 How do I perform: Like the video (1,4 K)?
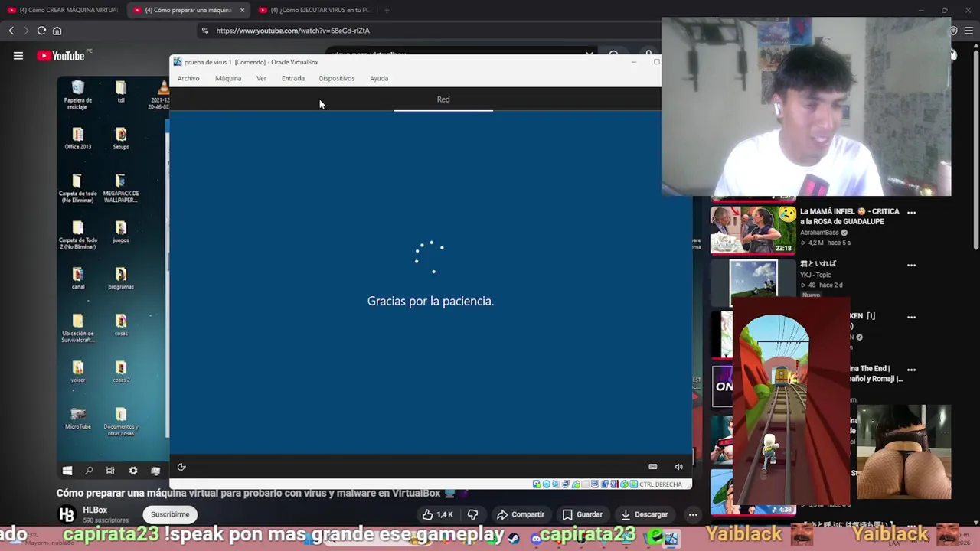(437, 514)
